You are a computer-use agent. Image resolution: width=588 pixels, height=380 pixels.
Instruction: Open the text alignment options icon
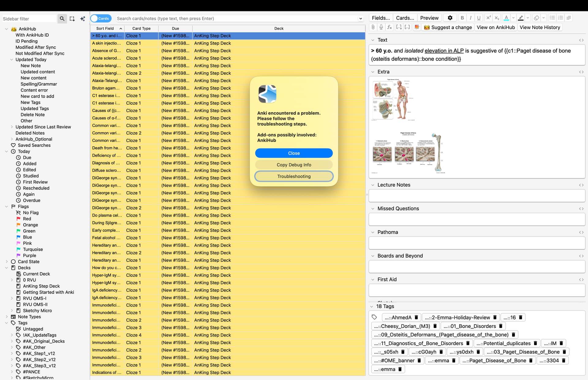click(x=569, y=18)
